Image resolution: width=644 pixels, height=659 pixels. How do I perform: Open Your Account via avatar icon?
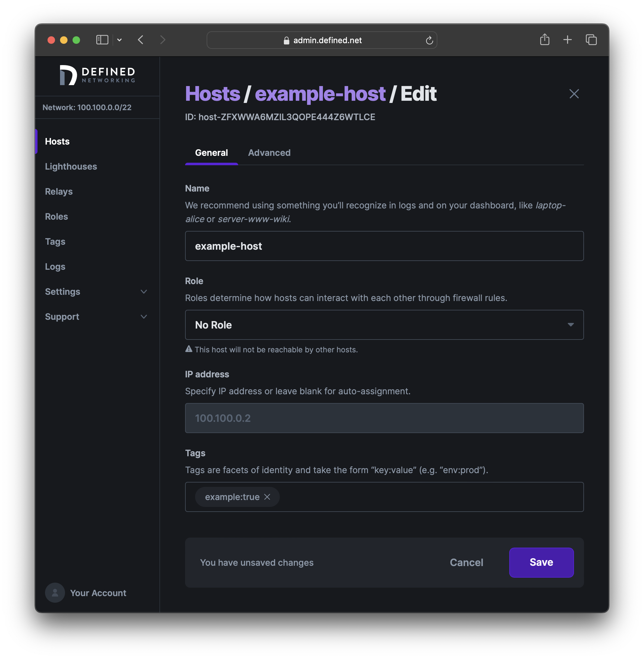[55, 593]
